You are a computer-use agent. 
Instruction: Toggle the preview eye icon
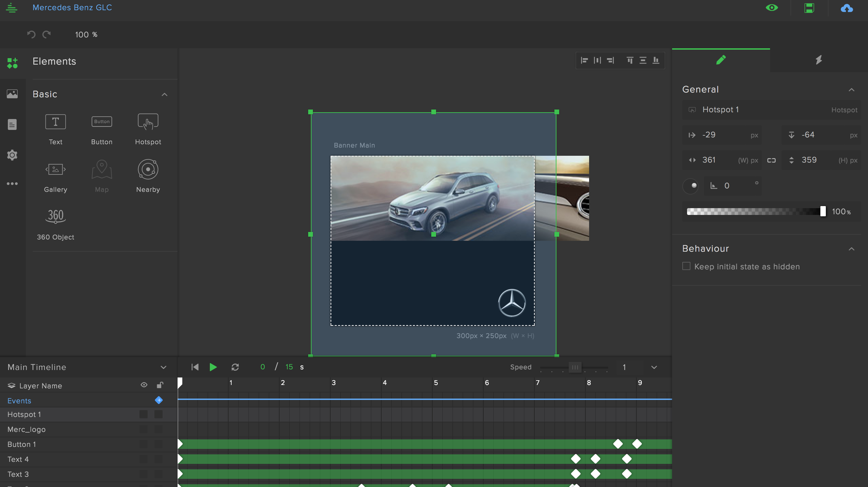click(772, 8)
